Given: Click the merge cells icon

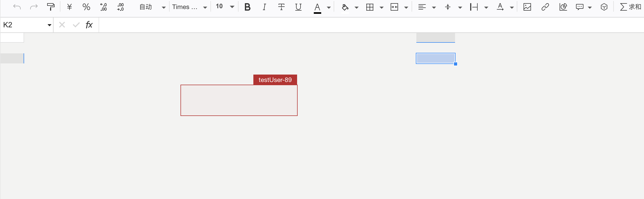Looking at the screenshot, I should [394, 7].
